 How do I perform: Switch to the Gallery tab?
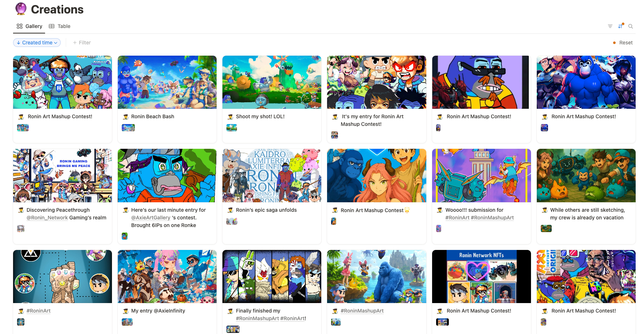point(29,26)
